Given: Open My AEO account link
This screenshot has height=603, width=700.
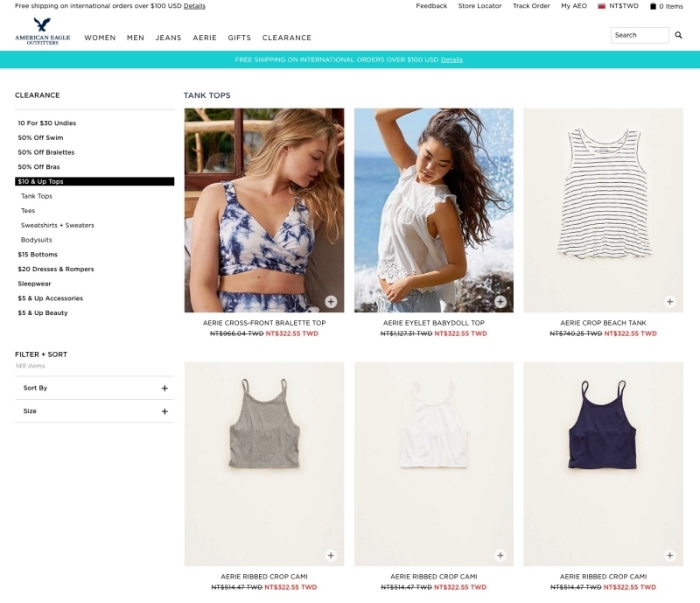Looking at the screenshot, I should tap(574, 6).
